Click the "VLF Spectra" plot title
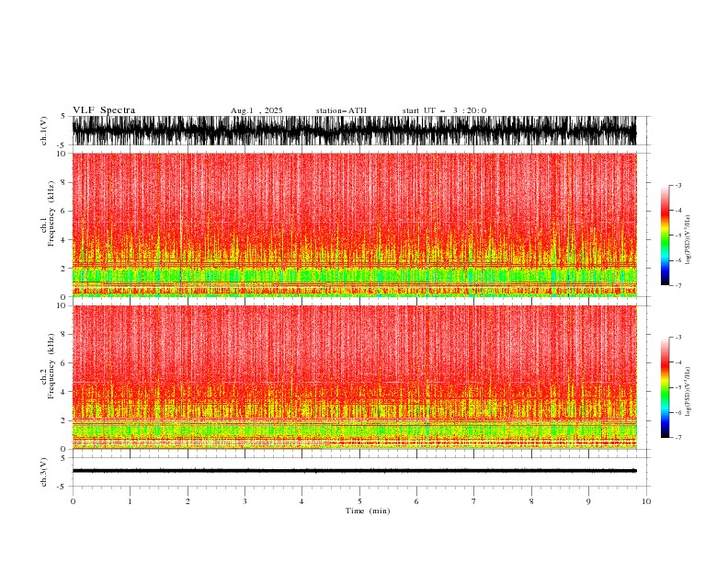Image resolution: width=728 pixels, height=563 pixels. pyautogui.click(x=104, y=110)
